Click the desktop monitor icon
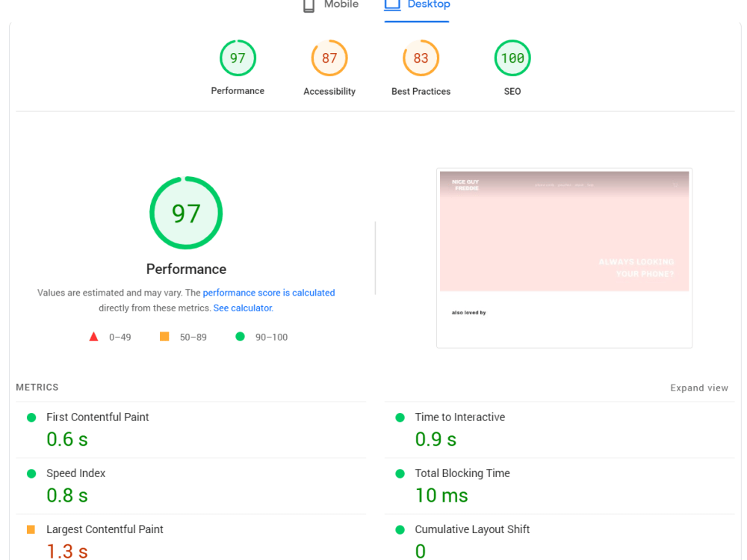The image size is (747, 560). click(x=393, y=4)
